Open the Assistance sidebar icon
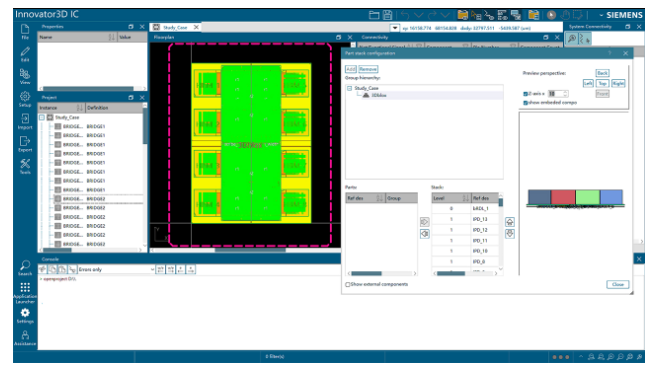This screenshot has width=651, height=380. (25, 338)
